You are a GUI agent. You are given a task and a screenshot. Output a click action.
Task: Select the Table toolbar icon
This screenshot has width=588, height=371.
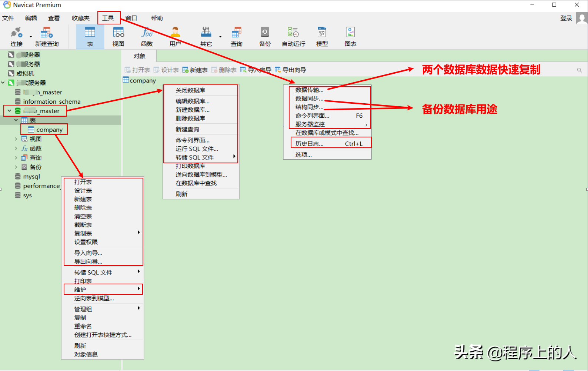[90, 36]
